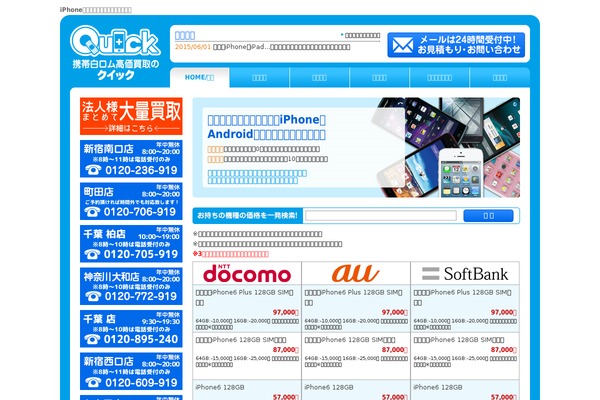Click the envelope icon in mail banner
This screenshot has width=600, height=400.
pyautogui.click(x=403, y=46)
